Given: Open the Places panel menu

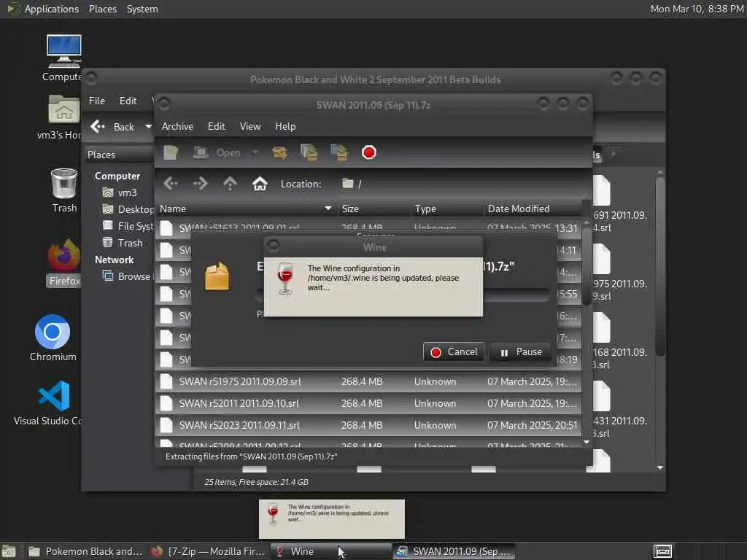Looking at the screenshot, I should [102, 9].
